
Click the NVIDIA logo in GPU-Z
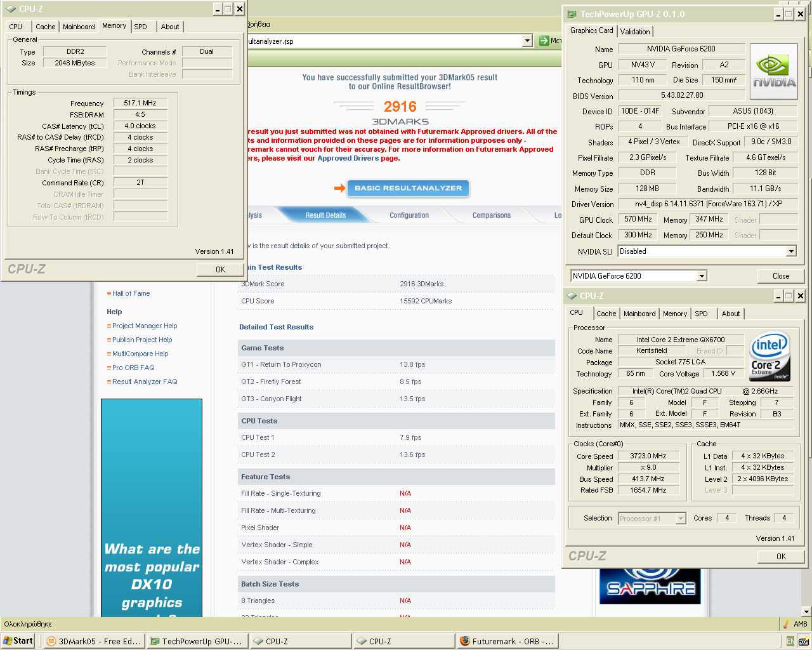pyautogui.click(x=774, y=72)
